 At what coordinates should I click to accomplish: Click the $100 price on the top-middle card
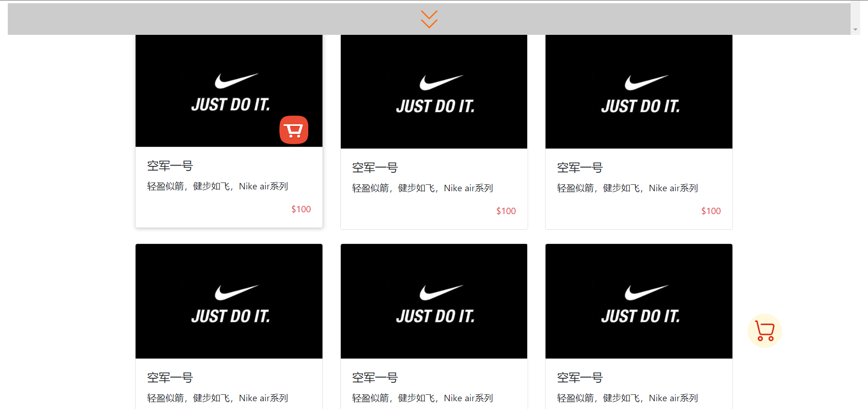[x=506, y=211]
